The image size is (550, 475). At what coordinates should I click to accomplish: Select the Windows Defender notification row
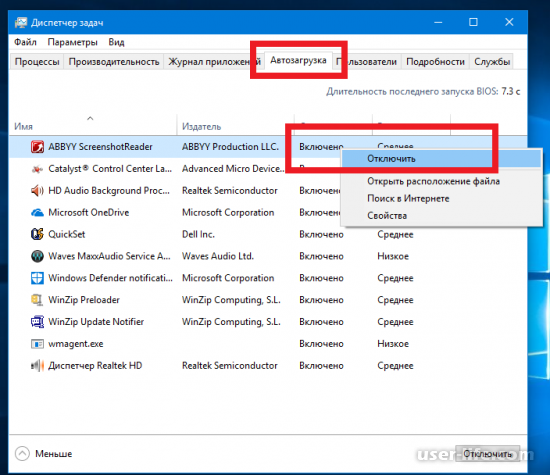click(110, 278)
